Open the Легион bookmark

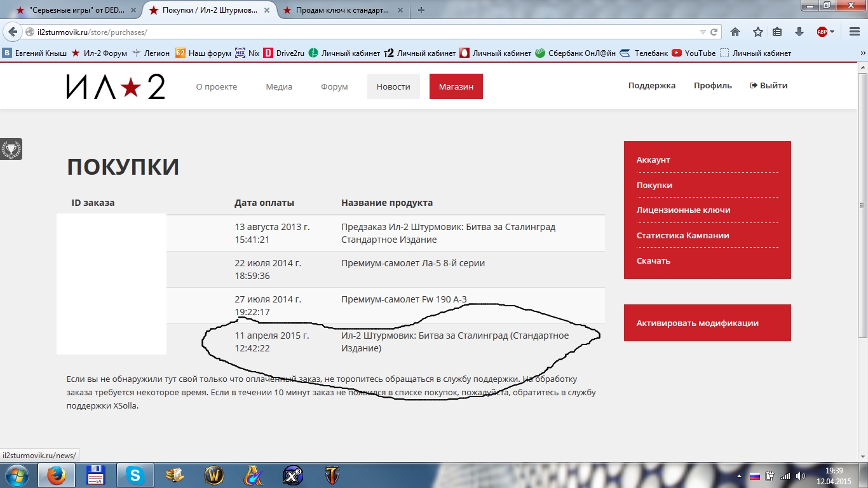click(x=151, y=53)
